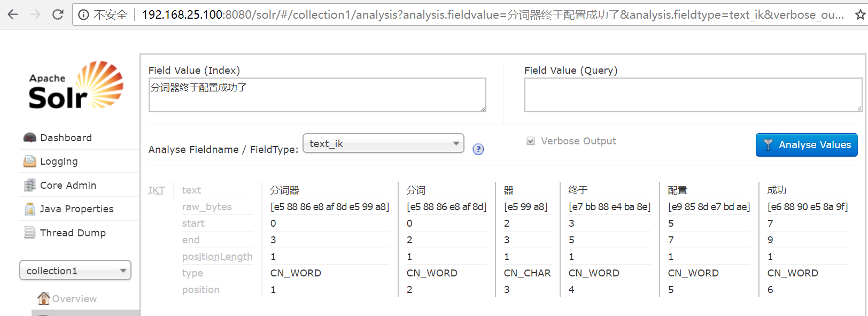Click the token text 分词器
Screen dimensions: 868x316
[x=285, y=190]
